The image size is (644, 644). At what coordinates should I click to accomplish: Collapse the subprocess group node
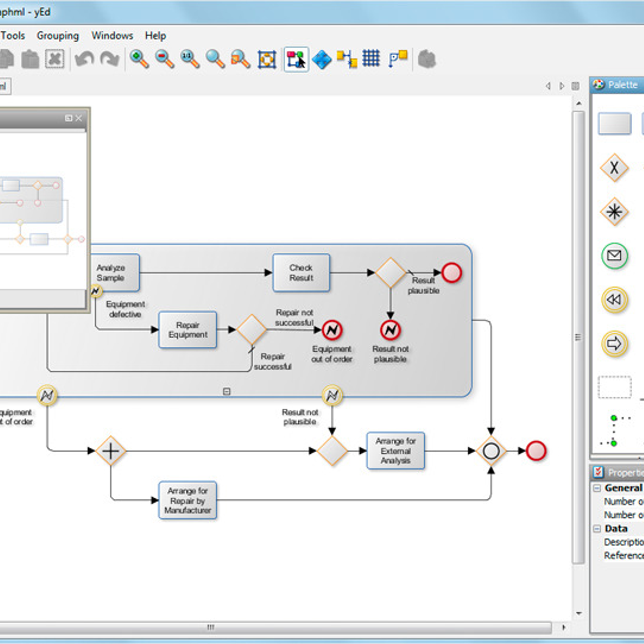coord(227,391)
